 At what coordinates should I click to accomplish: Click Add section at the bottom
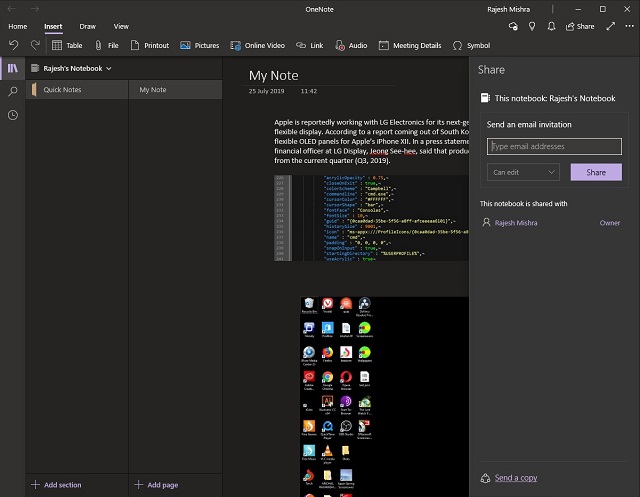[56, 485]
